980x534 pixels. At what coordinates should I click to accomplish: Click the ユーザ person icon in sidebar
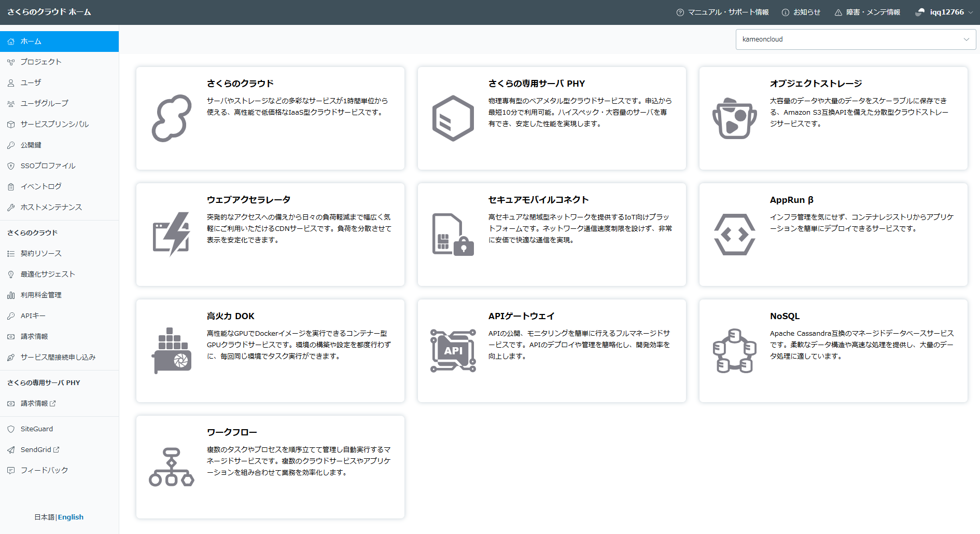[x=11, y=83]
